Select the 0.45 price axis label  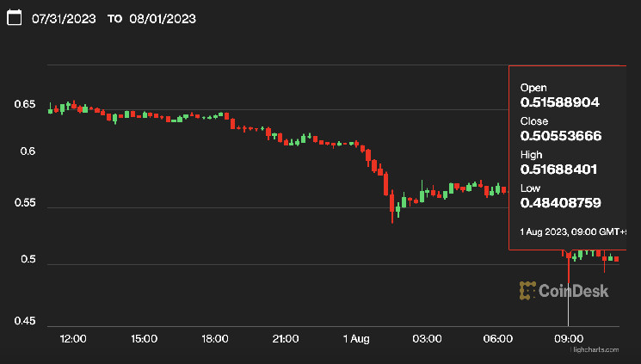coord(25,322)
